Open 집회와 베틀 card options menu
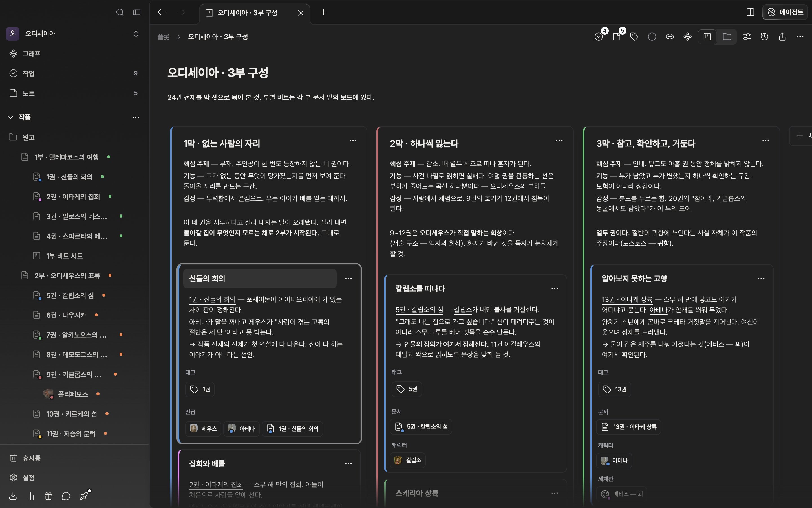 pyautogui.click(x=348, y=464)
